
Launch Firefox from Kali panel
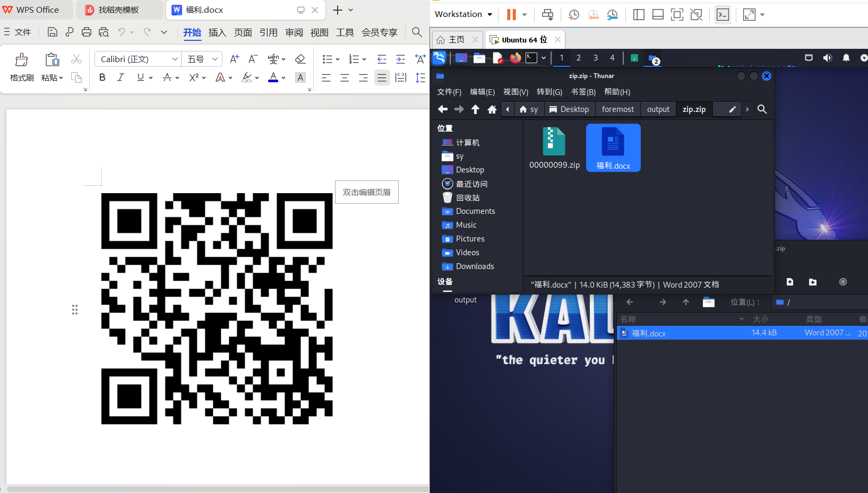[515, 58]
